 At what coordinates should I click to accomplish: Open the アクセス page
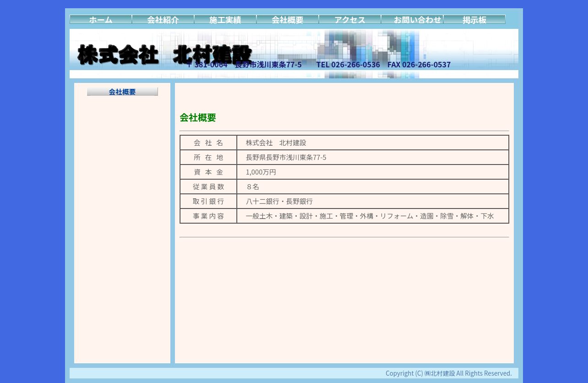350,20
